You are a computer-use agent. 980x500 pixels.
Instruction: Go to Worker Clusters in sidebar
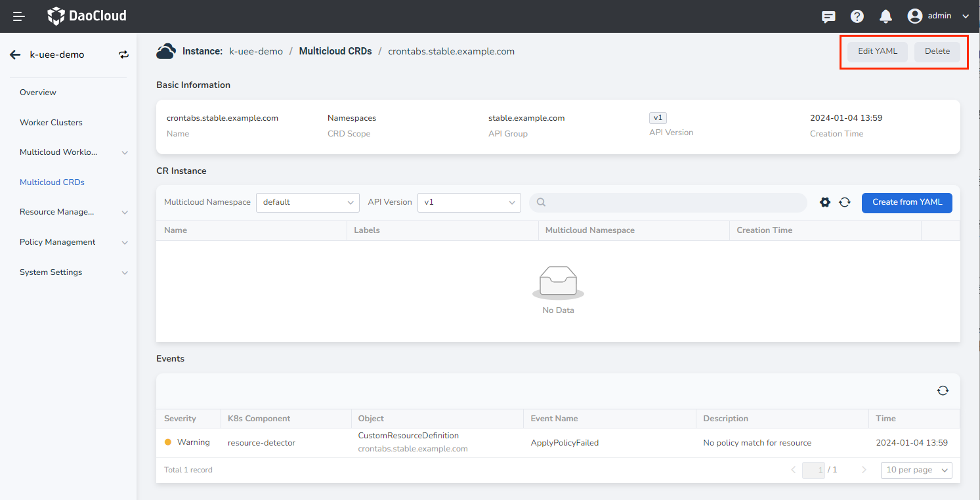51,123
